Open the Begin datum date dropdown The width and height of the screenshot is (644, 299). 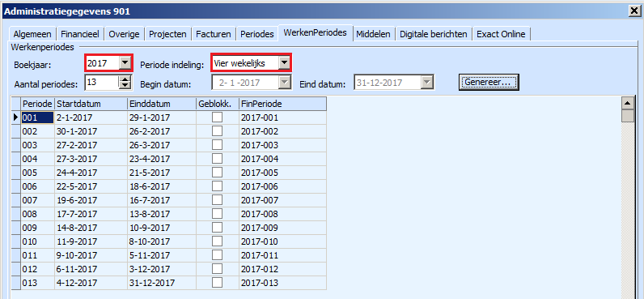(x=284, y=83)
